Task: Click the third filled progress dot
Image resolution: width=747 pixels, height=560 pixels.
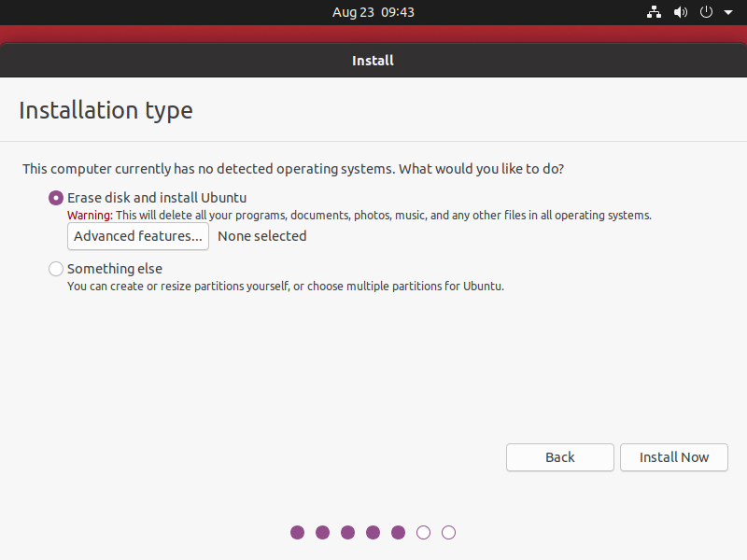Action: tap(347, 532)
